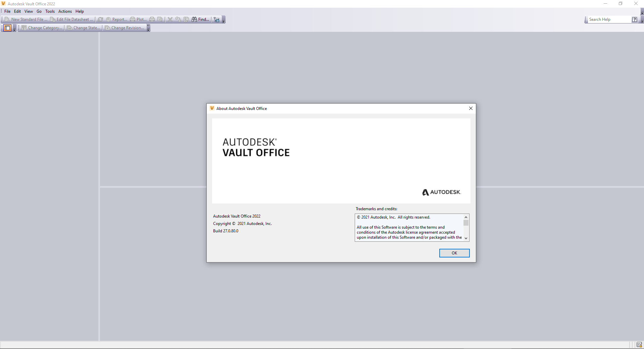Open the View menu
This screenshot has height=349, width=644.
[29, 11]
